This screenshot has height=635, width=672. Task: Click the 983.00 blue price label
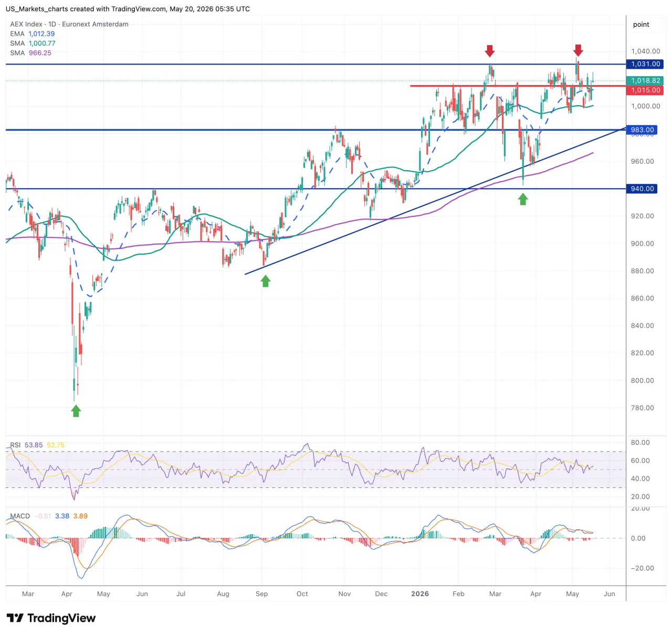pos(642,130)
